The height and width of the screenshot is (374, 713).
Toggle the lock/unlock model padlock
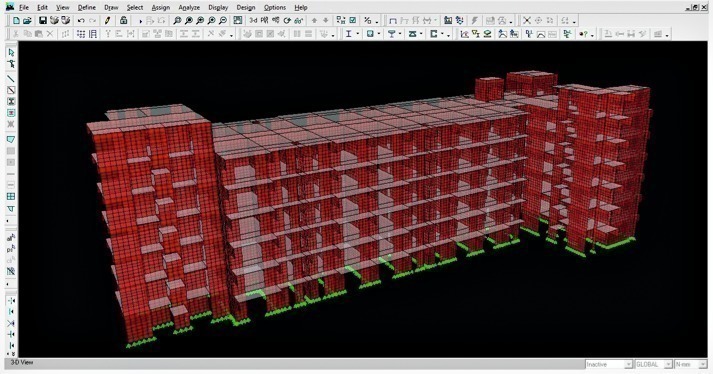coord(123,20)
